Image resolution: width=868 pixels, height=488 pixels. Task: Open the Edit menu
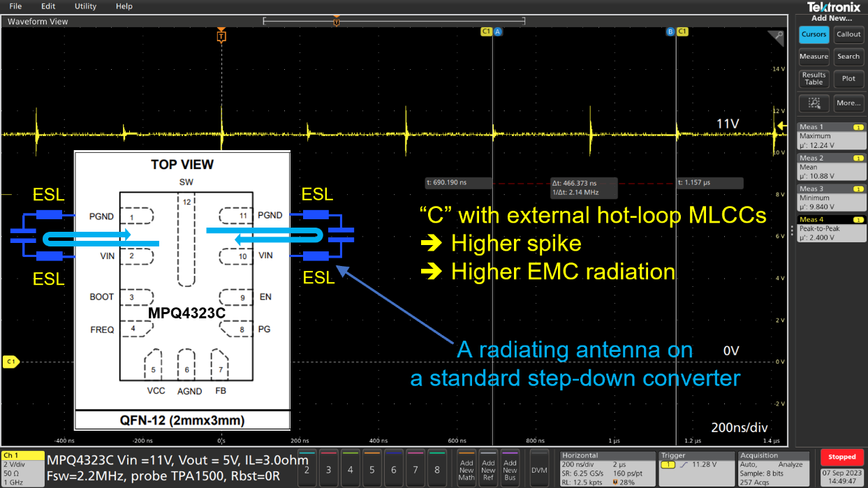pyautogui.click(x=48, y=6)
